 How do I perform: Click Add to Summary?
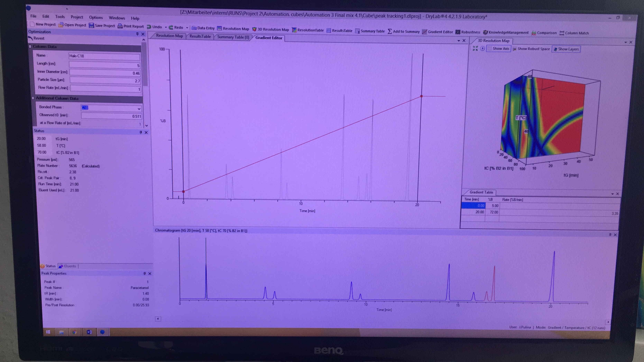tap(403, 31)
